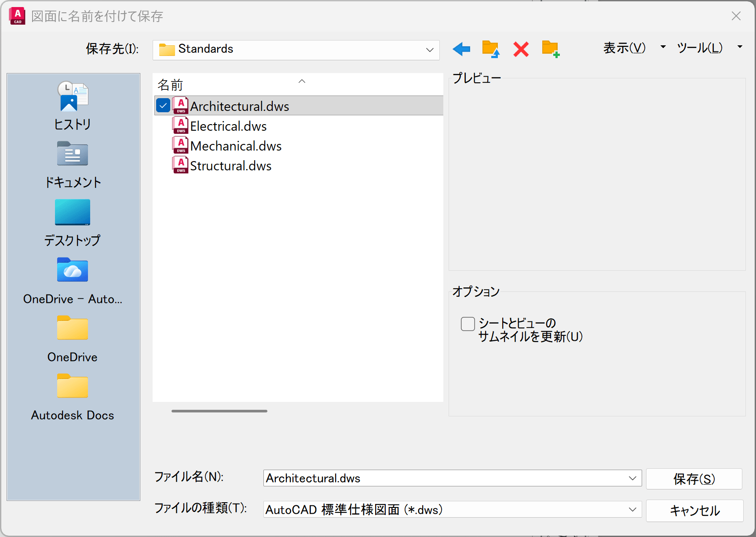
Task: Open the 表示(V) menu
Action: (x=624, y=48)
